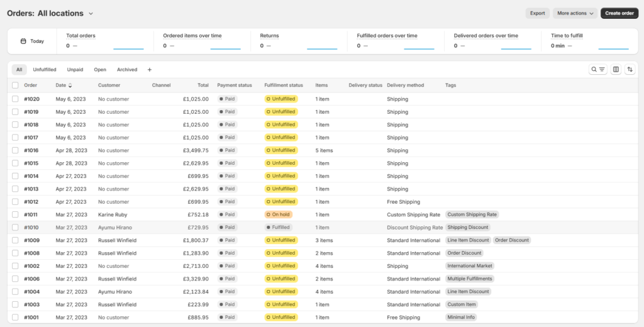Open the Today date range selector

click(33, 41)
